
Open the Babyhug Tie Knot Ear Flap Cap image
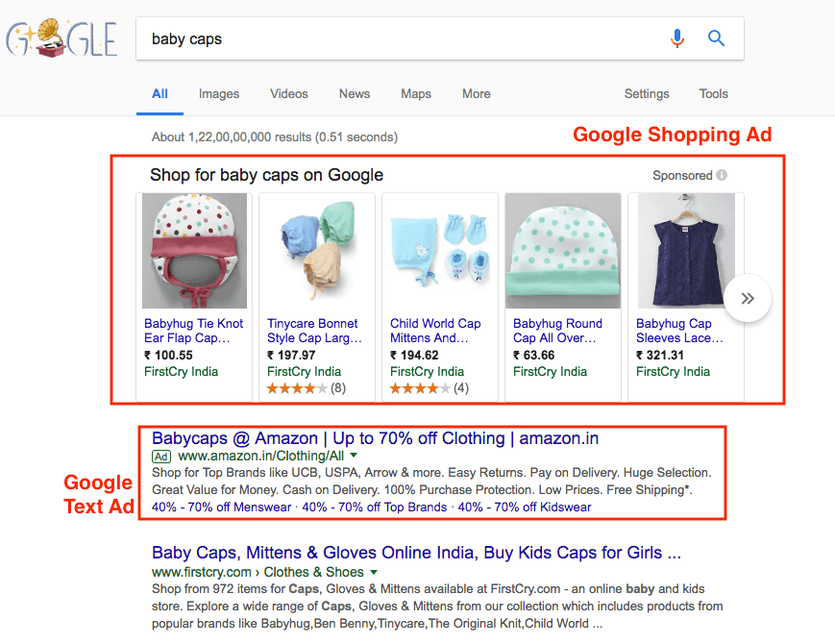coord(194,250)
